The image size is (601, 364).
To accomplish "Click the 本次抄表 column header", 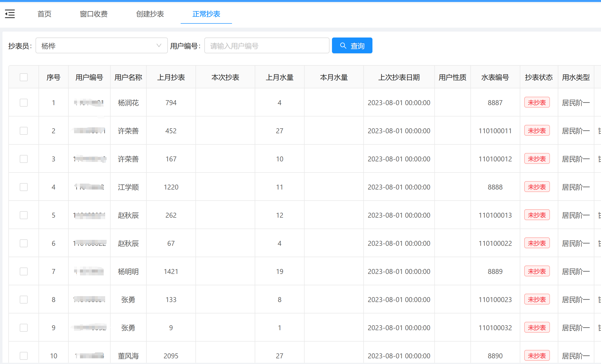I will point(225,77).
